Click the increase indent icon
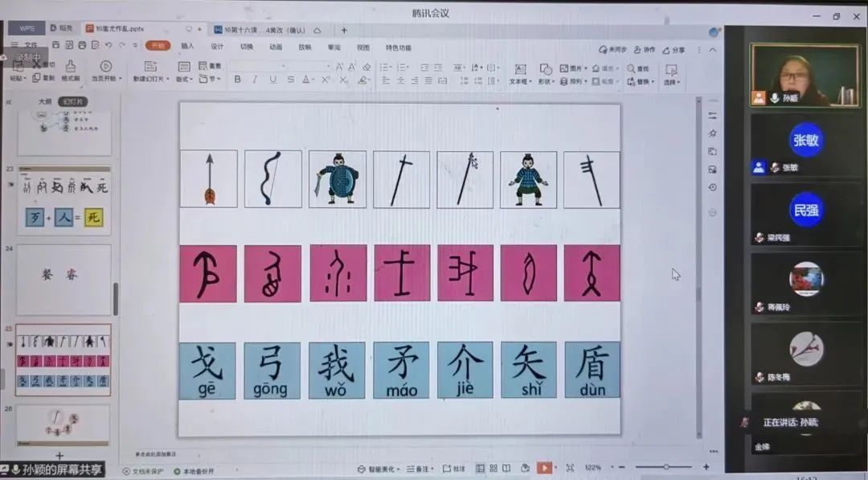This screenshot has width=868, height=480. [x=438, y=68]
